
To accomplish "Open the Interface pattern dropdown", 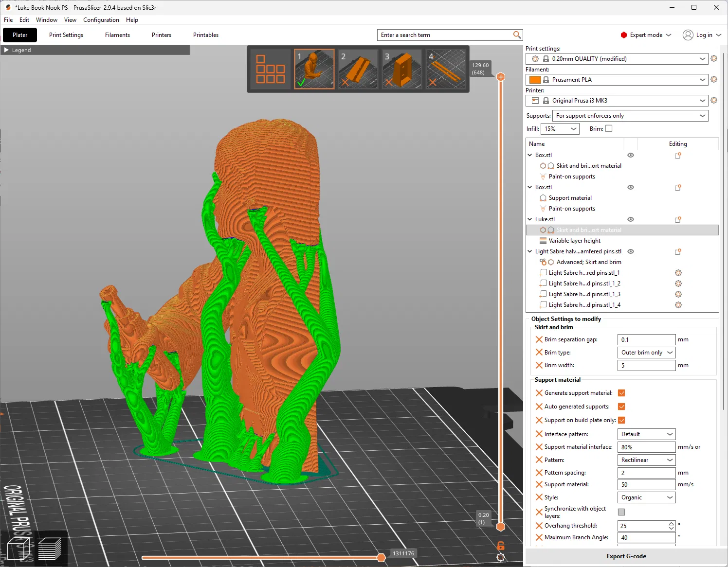I will coord(647,434).
